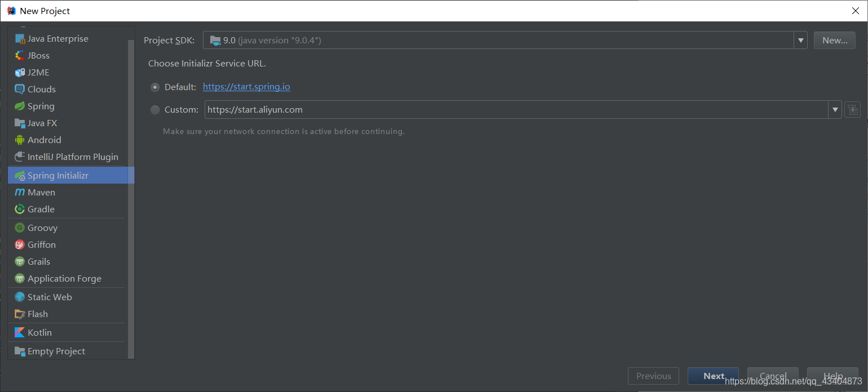This screenshot has width=868, height=392.
Task: Open the Project SDK dropdown arrow
Action: pyautogui.click(x=800, y=41)
